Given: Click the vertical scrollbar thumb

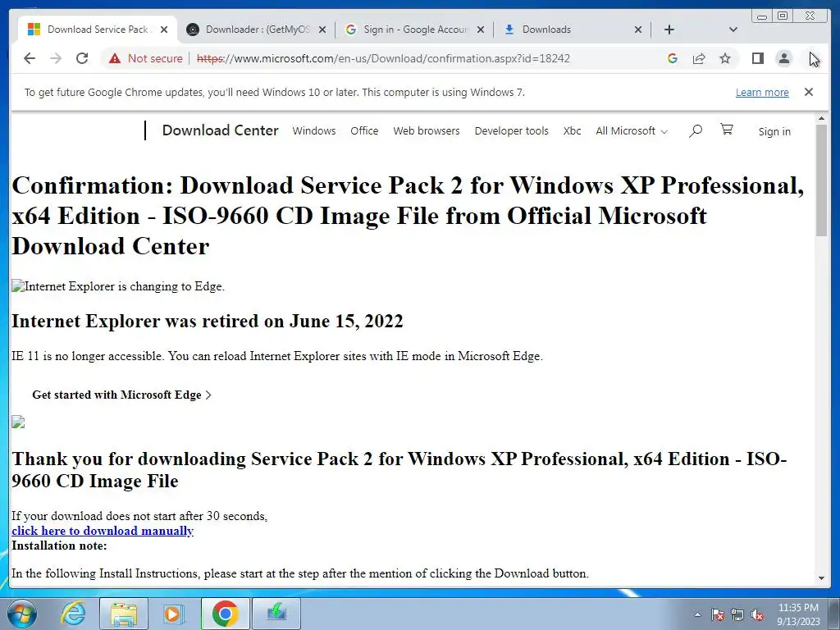Looking at the screenshot, I should click(x=822, y=180).
